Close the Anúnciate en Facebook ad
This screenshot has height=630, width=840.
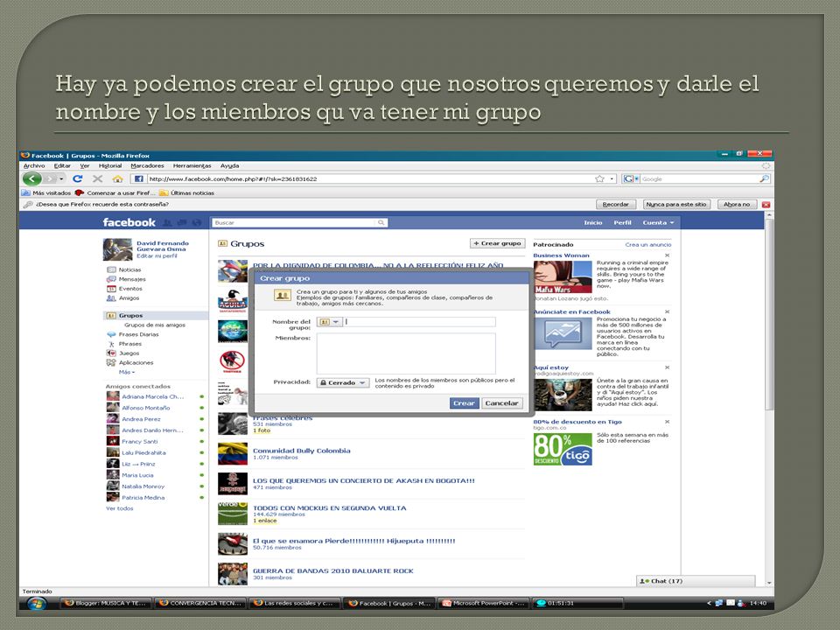coord(667,311)
